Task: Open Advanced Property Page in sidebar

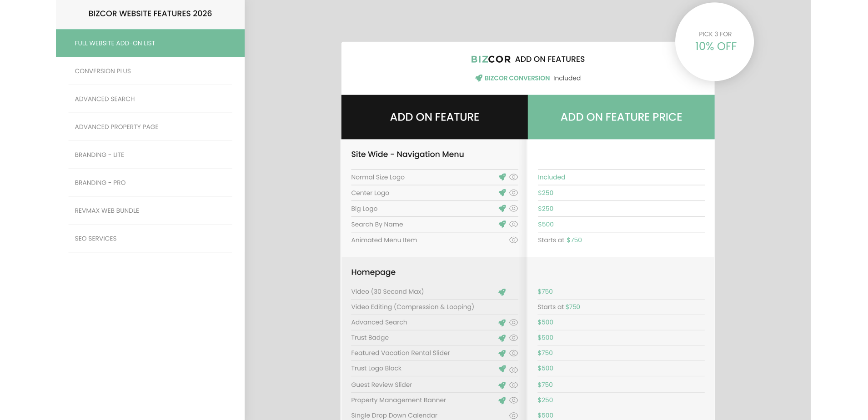Action: point(150,127)
